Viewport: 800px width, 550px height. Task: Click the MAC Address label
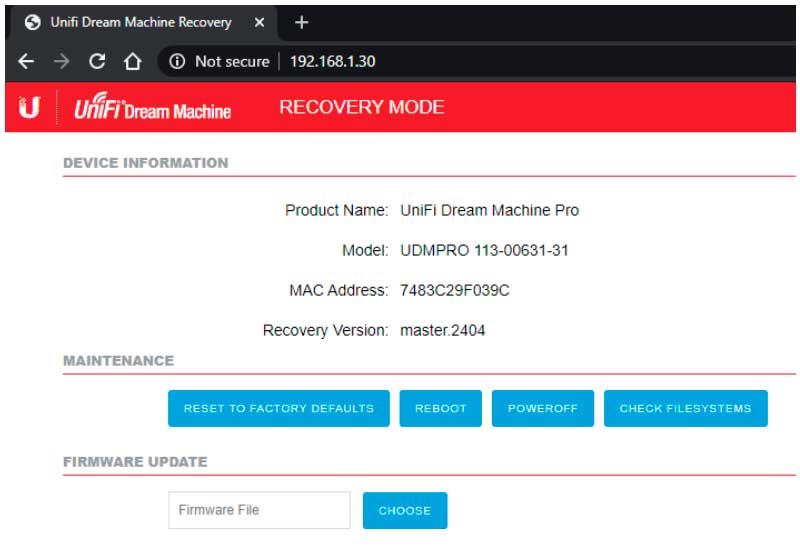(338, 290)
